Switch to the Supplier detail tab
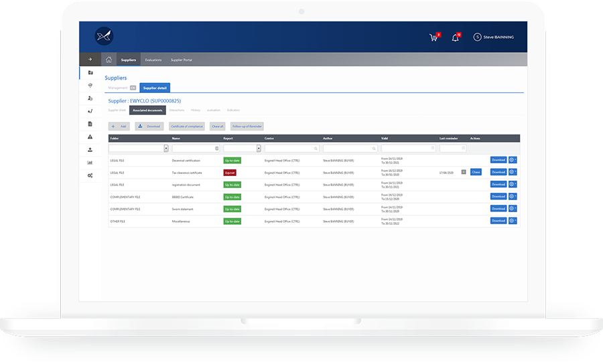Image resolution: width=603 pixels, height=364 pixels. point(155,88)
